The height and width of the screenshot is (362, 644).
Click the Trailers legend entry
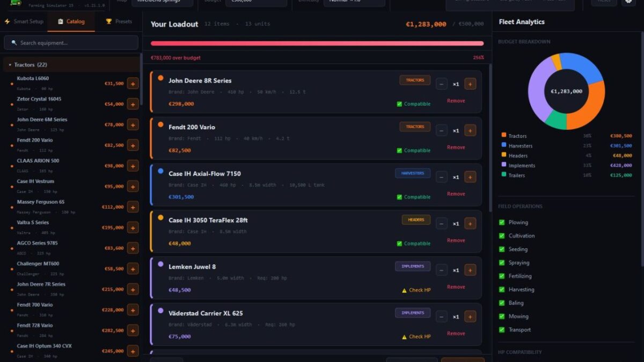click(x=566, y=175)
